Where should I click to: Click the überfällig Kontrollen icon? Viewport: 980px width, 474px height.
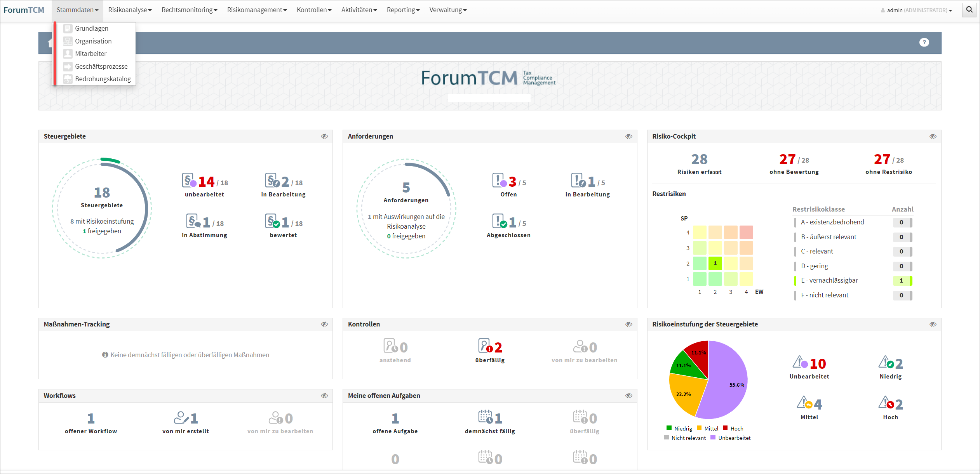(485, 346)
